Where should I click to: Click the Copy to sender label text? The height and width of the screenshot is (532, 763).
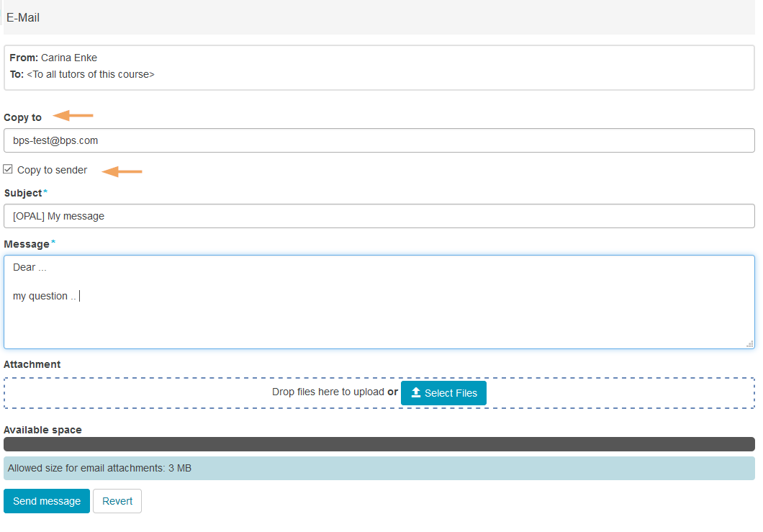[x=52, y=170]
